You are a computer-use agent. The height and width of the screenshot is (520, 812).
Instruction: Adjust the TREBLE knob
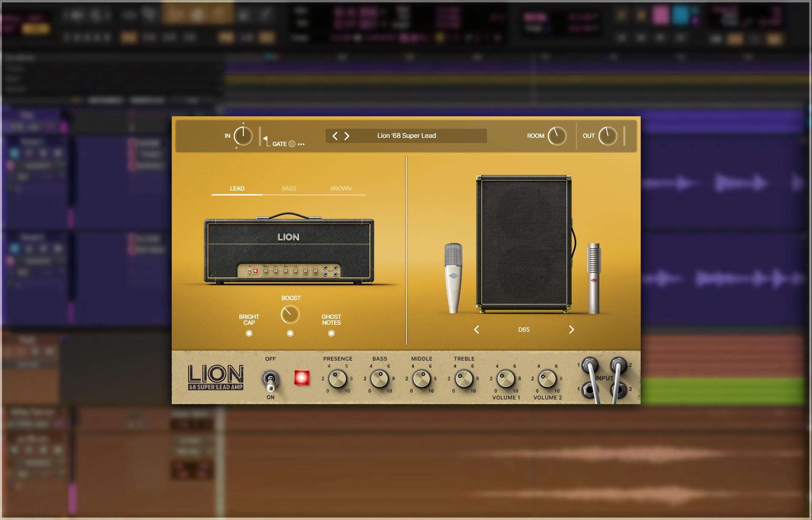pos(464,379)
